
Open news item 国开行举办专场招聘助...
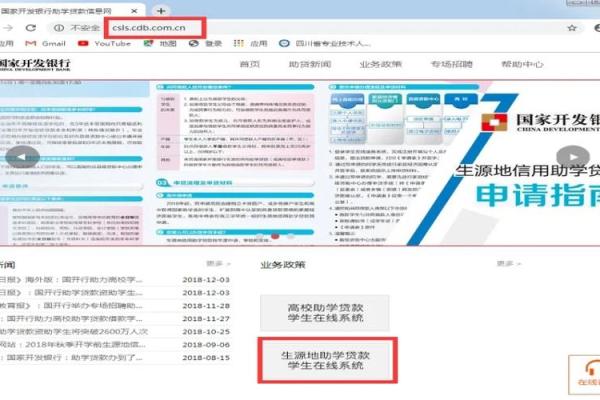click(71, 306)
